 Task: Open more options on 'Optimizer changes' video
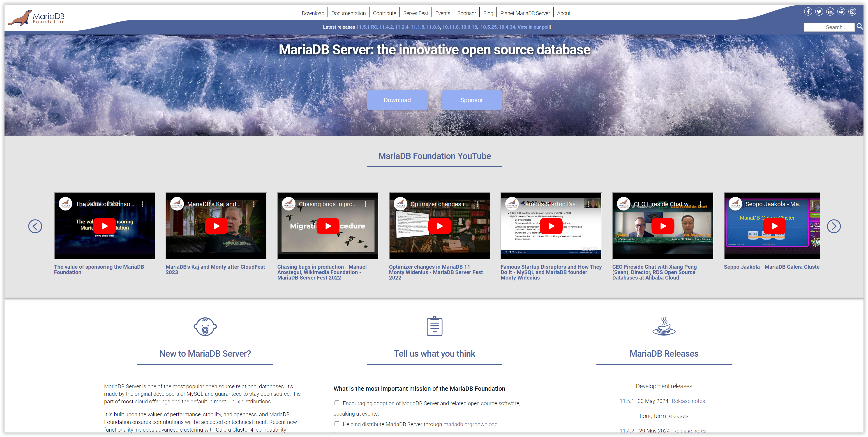(477, 204)
